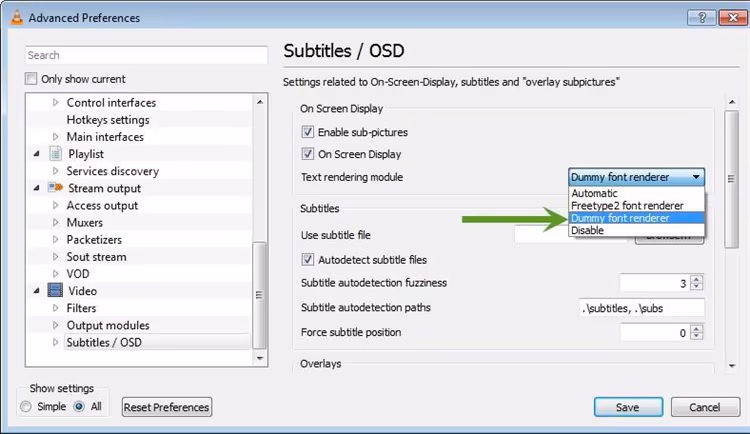Click the Force subtitle position value field
Viewport: 750px width, 434px height.
point(655,333)
